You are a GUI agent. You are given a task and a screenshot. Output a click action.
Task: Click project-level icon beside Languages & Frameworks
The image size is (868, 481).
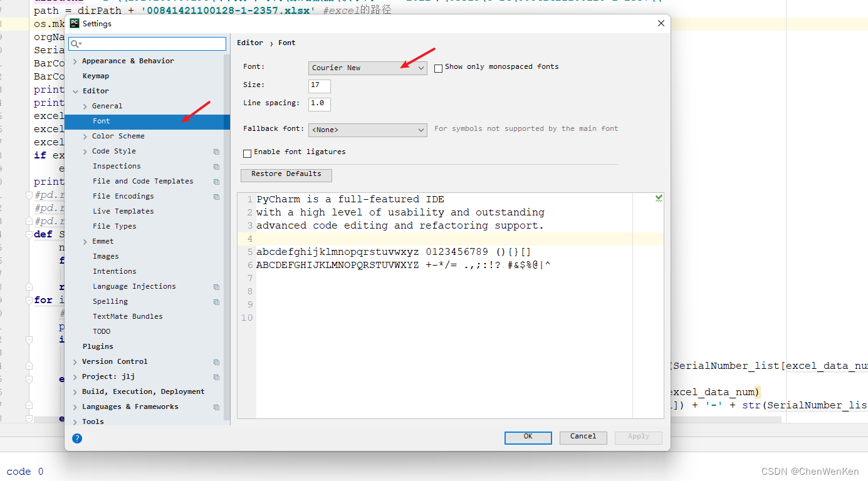[x=216, y=407]
